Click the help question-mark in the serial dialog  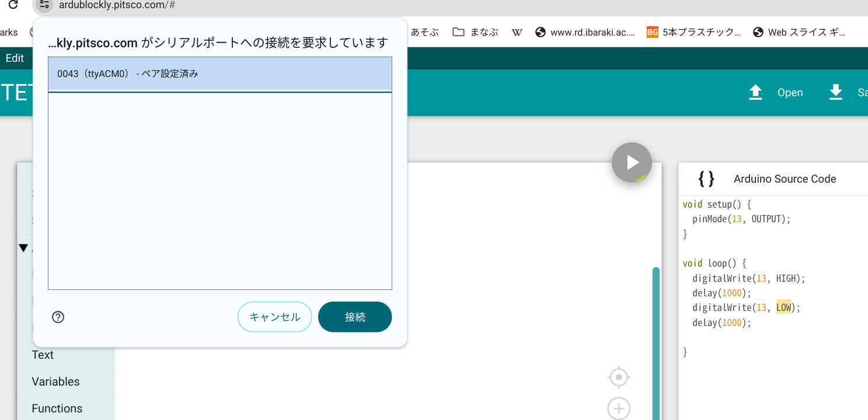57,317
